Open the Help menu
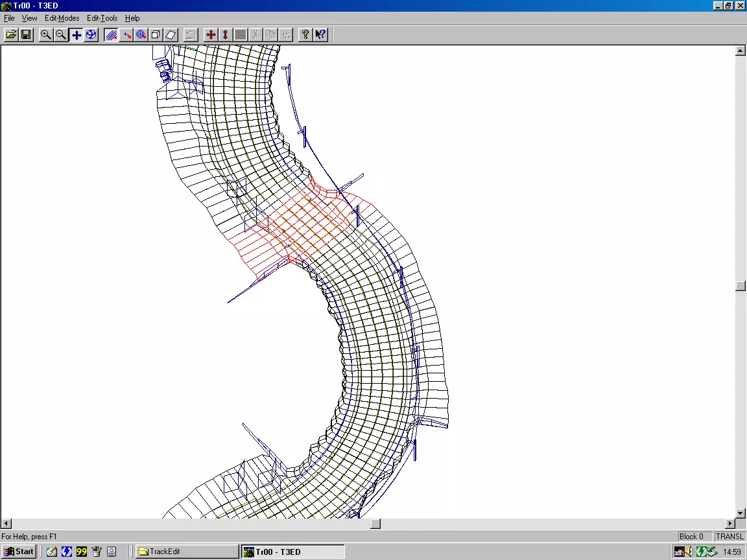The image size is (747, 560). pos(132,18)
